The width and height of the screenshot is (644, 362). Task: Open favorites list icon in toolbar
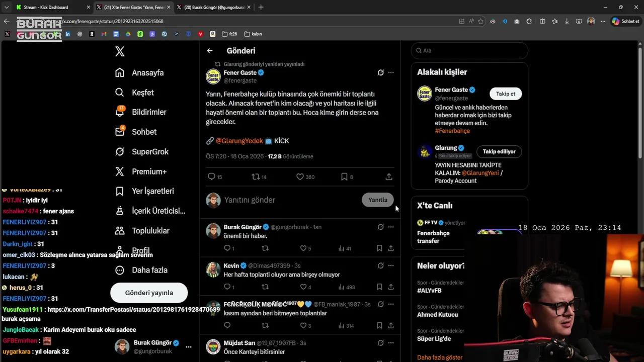(554, 21)
